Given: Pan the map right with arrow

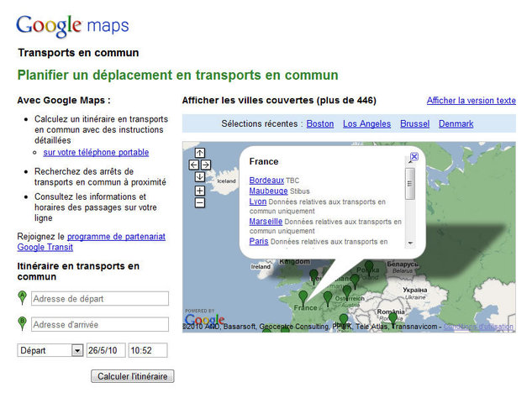Looking at the screenshot, I should [x=206, y=165].
